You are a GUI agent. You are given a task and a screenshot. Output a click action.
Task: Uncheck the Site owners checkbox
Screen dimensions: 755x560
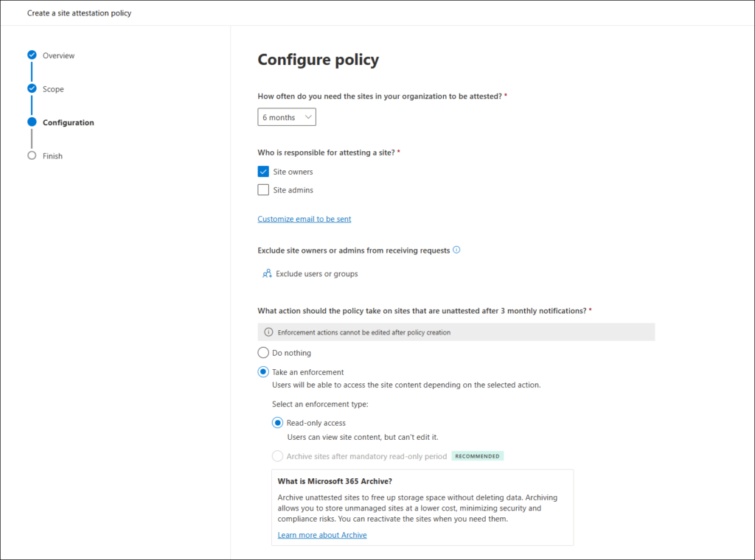[x=263, y=172]
